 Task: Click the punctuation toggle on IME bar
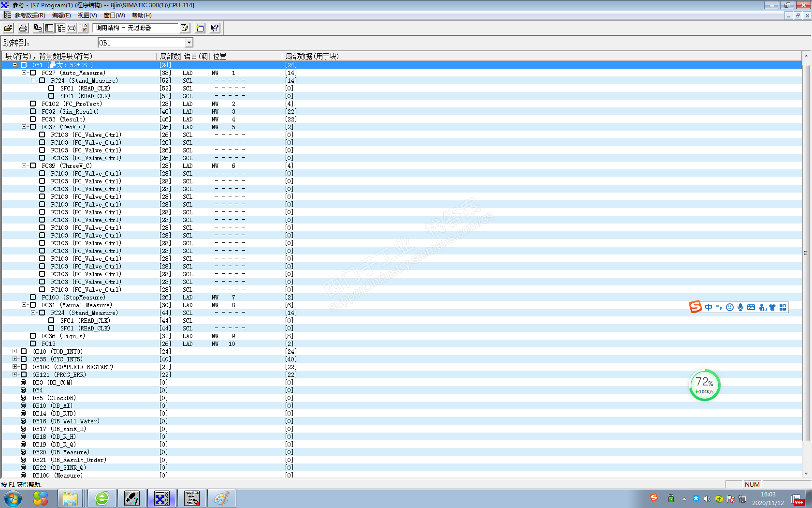(719, 307)
